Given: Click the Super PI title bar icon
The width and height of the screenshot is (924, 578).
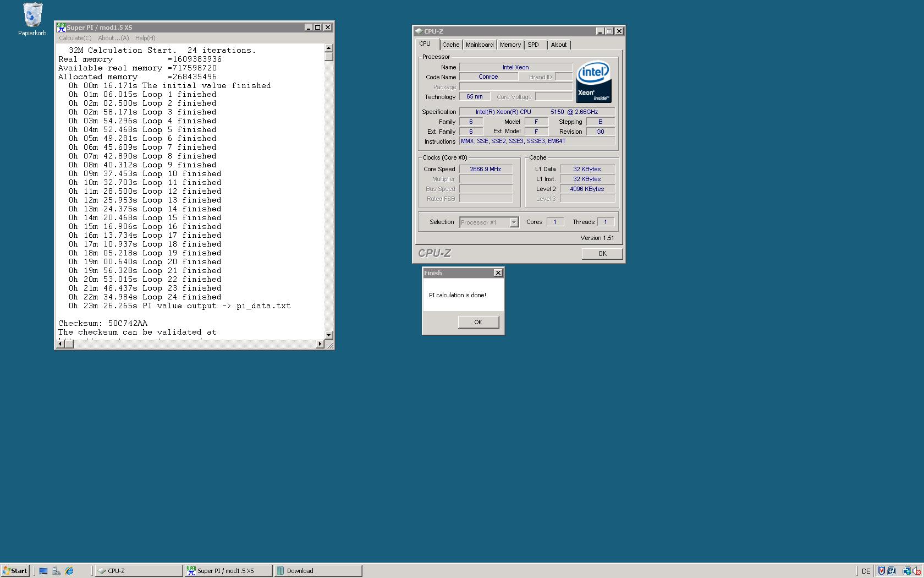Looking at the screenshot, I should pos(62,27).
